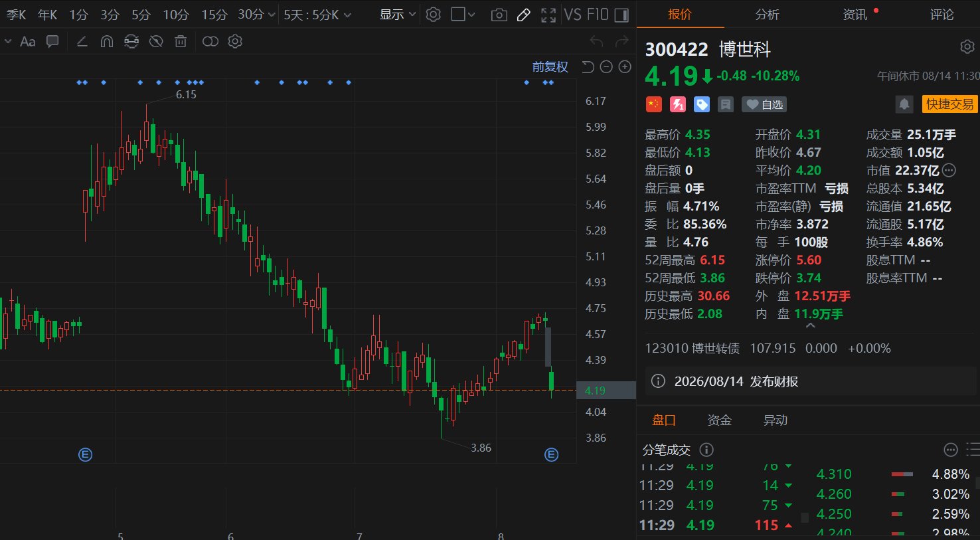Open more options beside 分笔成交

950,450
